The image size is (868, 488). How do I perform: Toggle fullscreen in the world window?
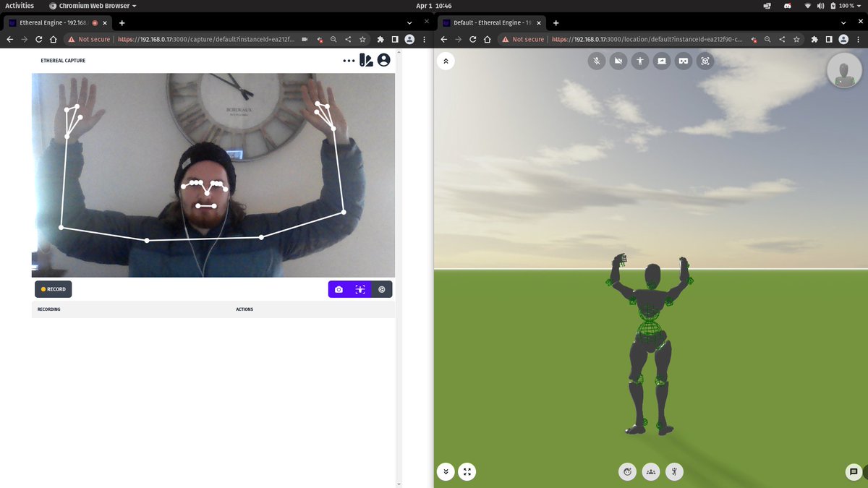pyautogui.click(x=467, y=472)
